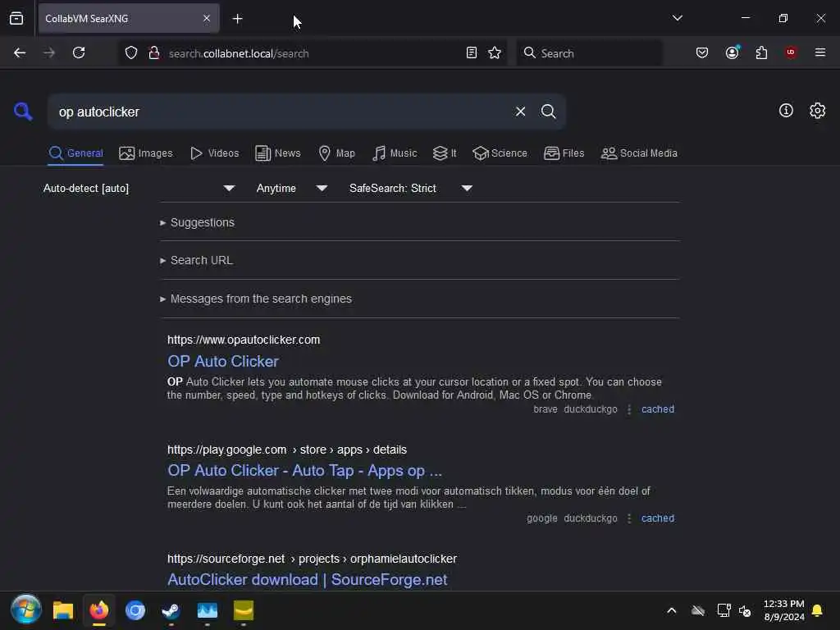Switch to the Music tab

[x=395, y=153]
